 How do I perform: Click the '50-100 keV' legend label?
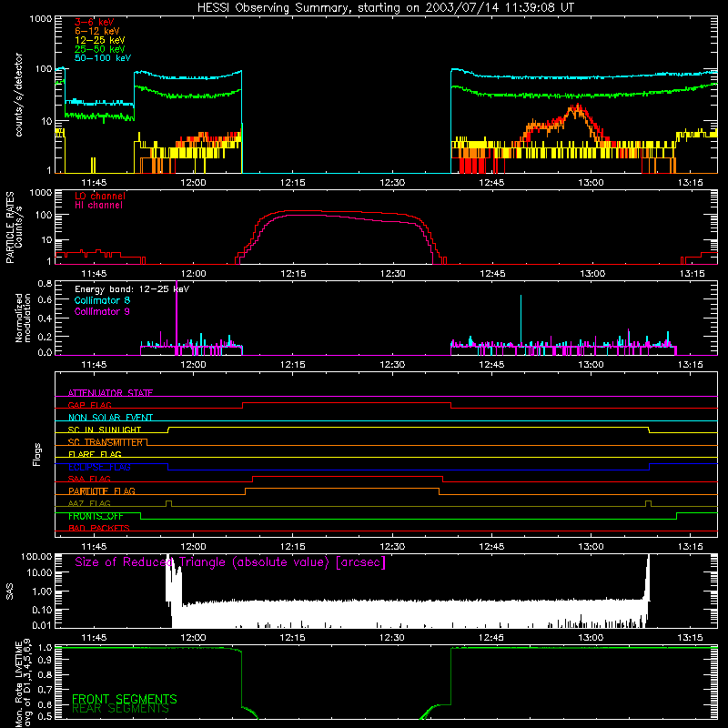103,58
